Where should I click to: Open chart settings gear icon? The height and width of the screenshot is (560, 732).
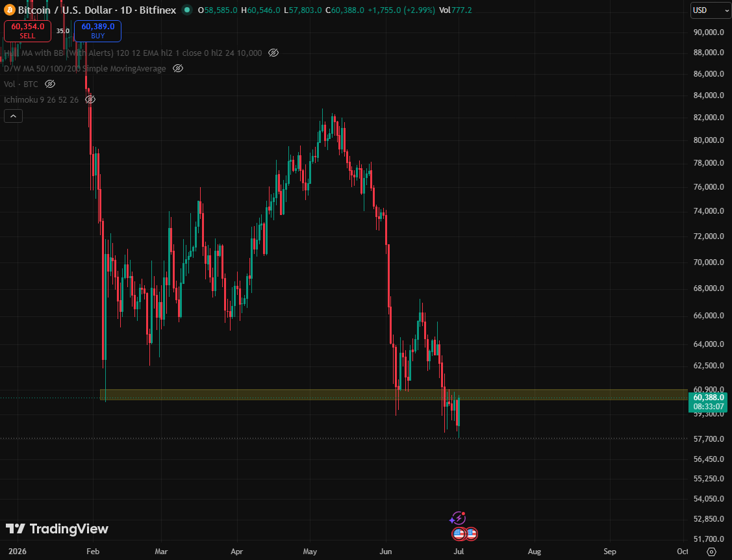click(x=711, y=552)
